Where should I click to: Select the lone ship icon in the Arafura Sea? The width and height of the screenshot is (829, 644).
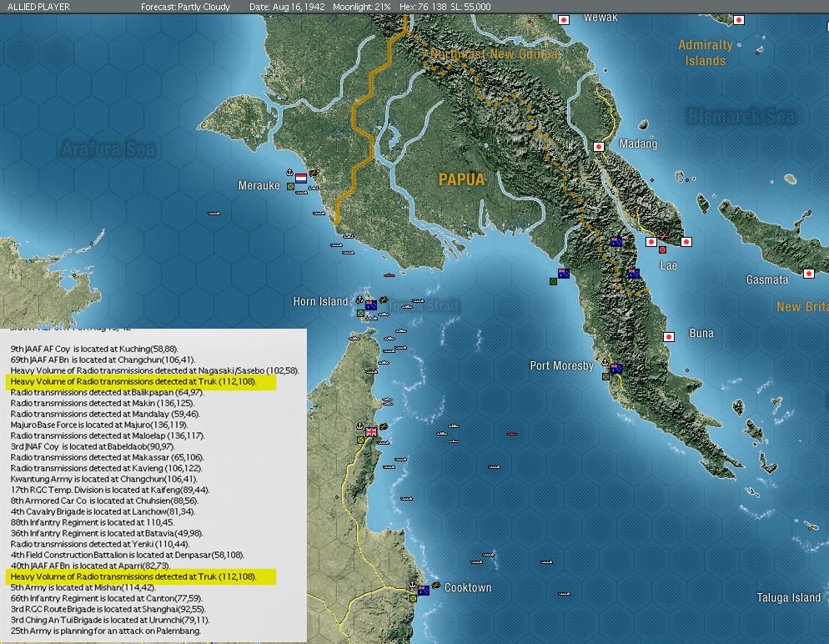click(x=214, y=213)
